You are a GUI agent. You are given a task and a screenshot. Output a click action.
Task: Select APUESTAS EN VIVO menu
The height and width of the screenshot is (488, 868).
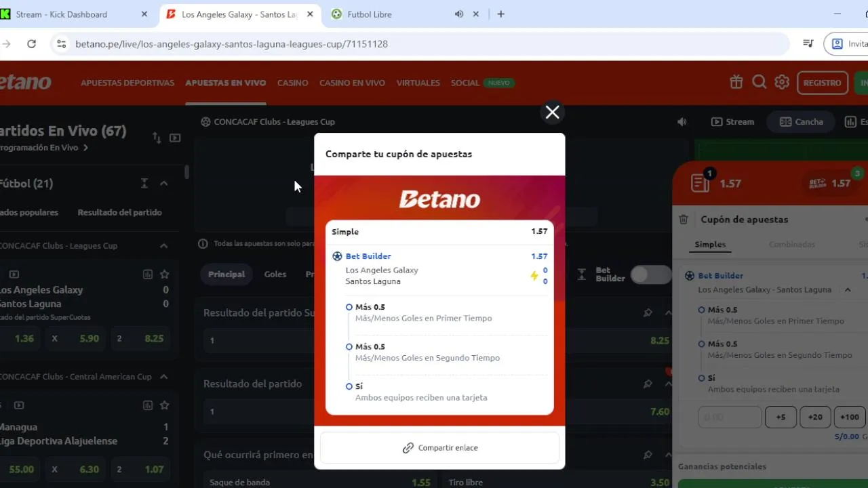click(225, 83)
